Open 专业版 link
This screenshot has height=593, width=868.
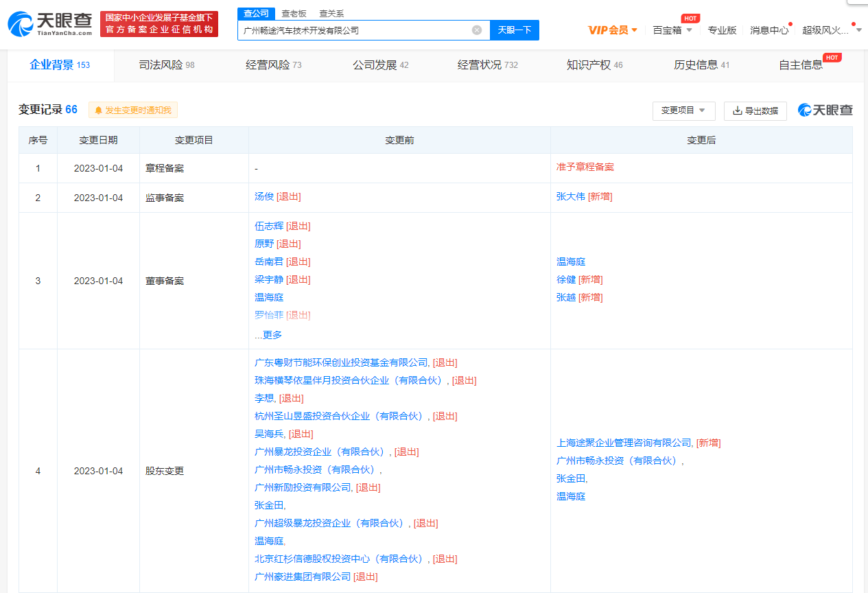click(723, 30)
